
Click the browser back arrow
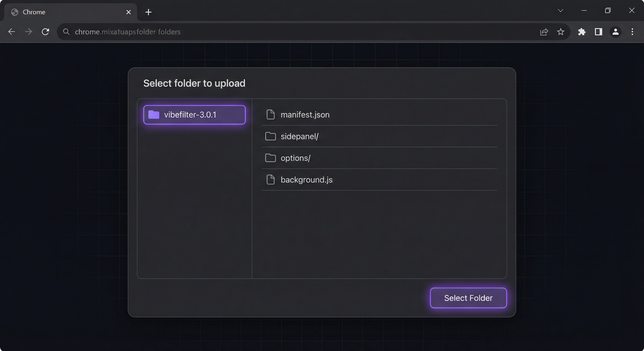[11, 32]
